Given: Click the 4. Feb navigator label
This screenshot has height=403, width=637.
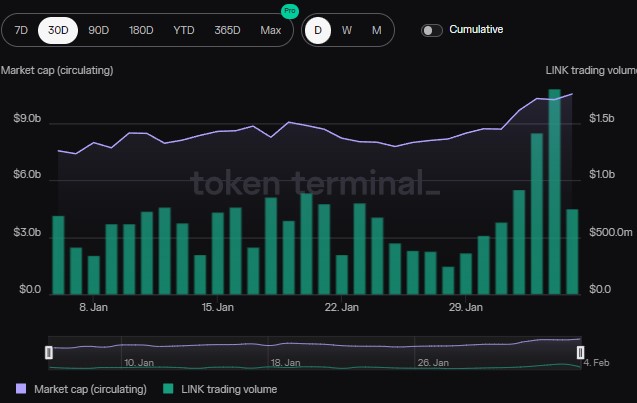Looking at the screenshot, I should [596, 363].
